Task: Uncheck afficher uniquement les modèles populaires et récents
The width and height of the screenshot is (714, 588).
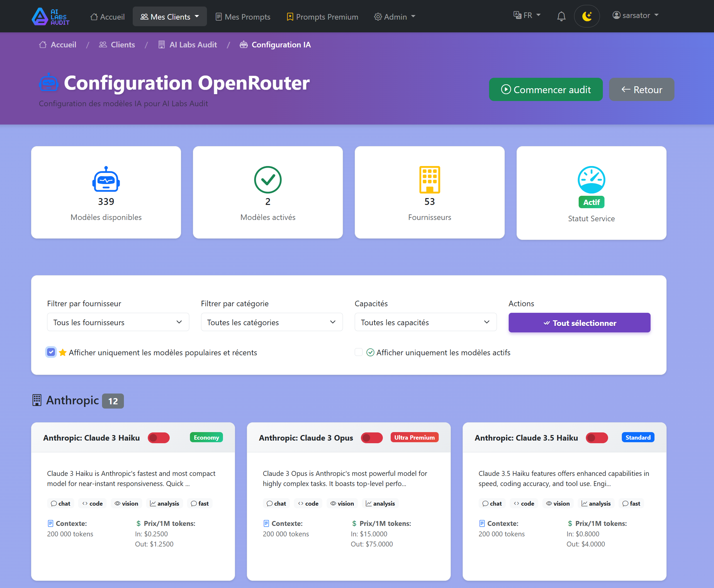Action: click(51, 352)
